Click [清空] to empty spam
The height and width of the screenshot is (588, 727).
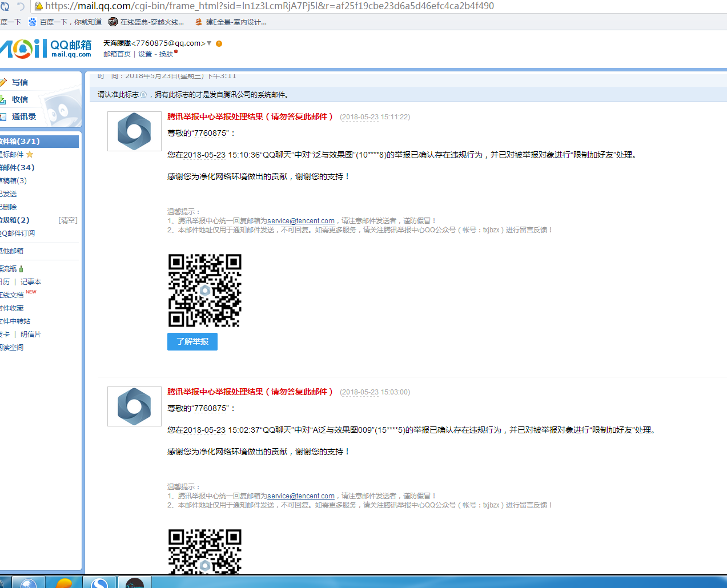68,220
